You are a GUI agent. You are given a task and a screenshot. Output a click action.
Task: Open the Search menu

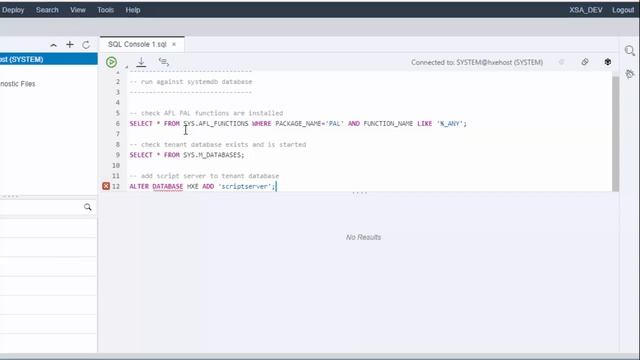tap(47, 10)
